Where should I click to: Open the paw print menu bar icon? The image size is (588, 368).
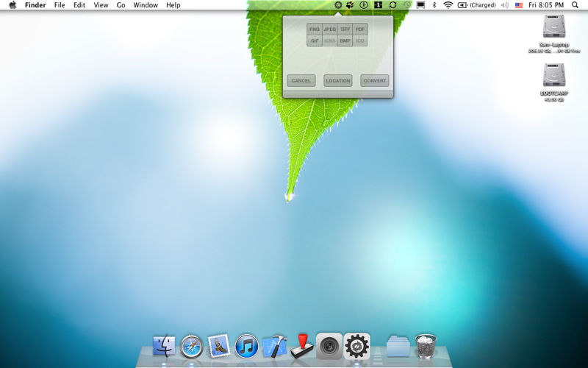tap(350, 5)
